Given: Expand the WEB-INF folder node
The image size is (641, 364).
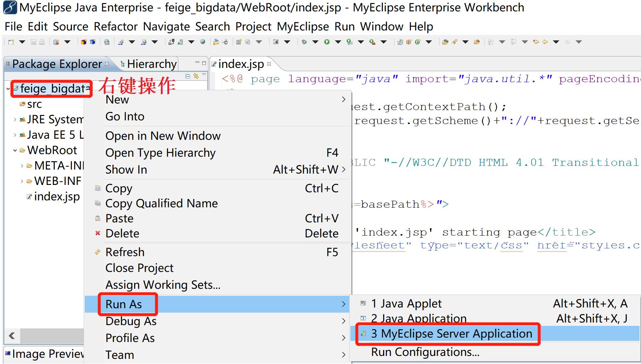Looking at the screenshot, I should click(22, 181).
